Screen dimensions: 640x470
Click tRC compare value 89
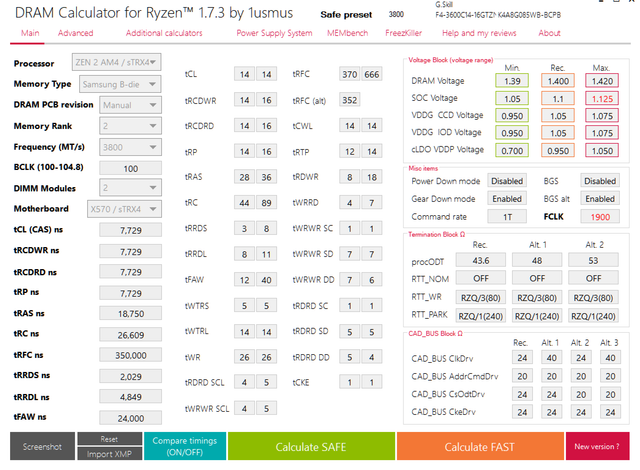click(x=267, y=203)
